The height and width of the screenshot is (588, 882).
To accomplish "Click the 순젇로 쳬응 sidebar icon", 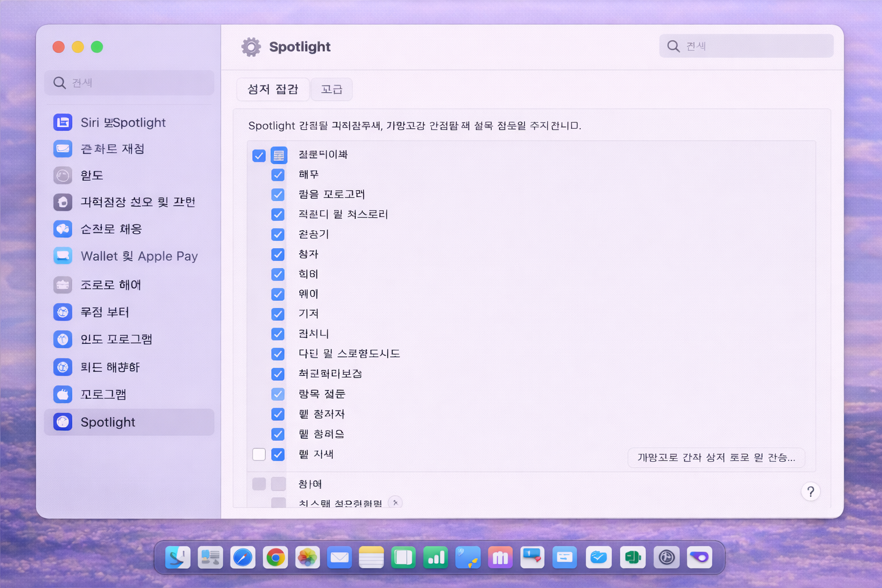I will click(x=63, y=229).
